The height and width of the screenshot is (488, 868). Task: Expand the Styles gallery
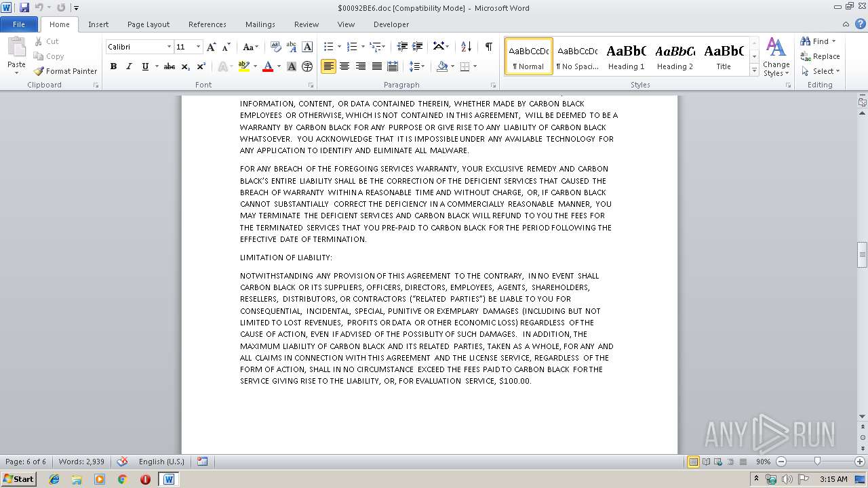(x=754, y=70)
